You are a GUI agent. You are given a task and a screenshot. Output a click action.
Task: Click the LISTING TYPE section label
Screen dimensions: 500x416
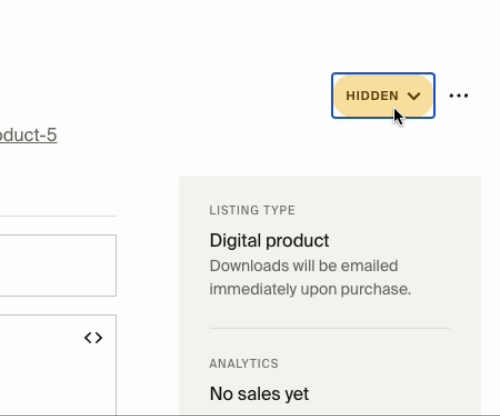[x=252, y=210]
